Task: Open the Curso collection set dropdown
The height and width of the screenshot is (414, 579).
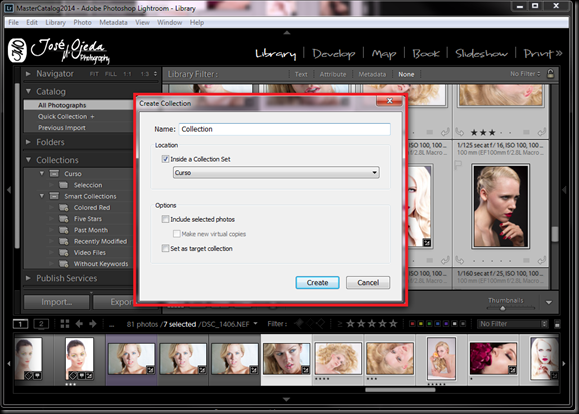Action: pyautogui.click(x=276, y=172)
